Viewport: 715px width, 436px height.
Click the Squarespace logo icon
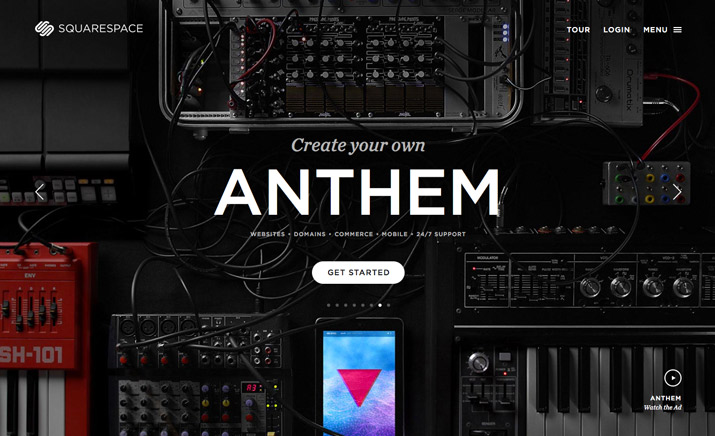click(x=44, y=28)
